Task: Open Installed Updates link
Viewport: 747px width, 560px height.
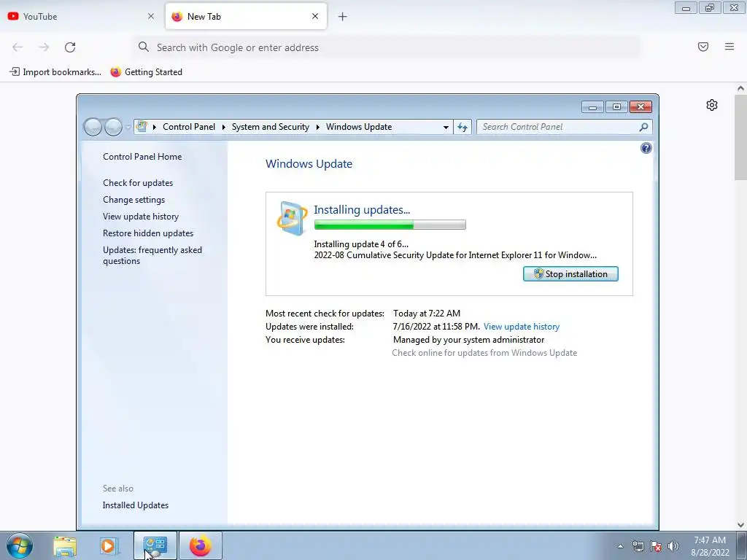Action: point(135,505)
